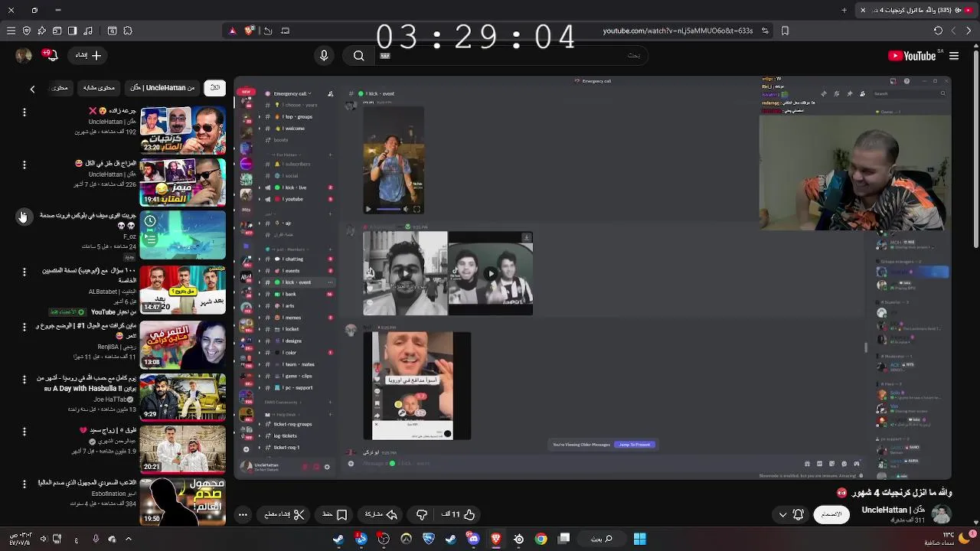
Task: Open the options menu for the 19:41 video
Action: pos(24,165)
